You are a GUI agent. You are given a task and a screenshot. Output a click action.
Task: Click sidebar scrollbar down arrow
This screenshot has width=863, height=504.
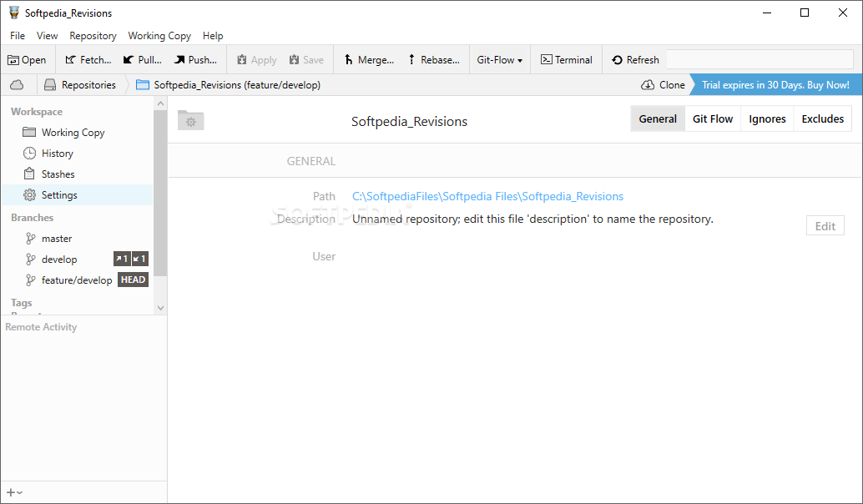(x=161, y=308)
